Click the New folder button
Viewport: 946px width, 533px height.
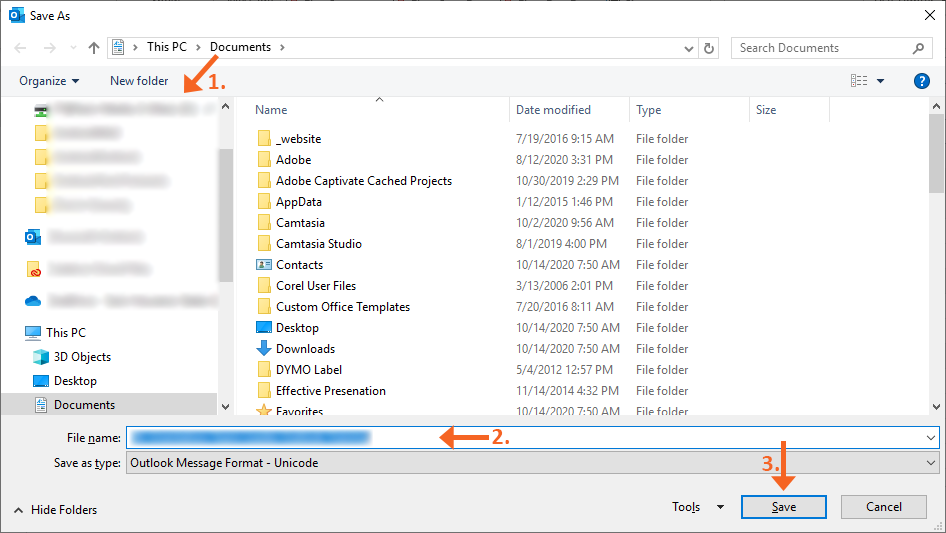139,81
